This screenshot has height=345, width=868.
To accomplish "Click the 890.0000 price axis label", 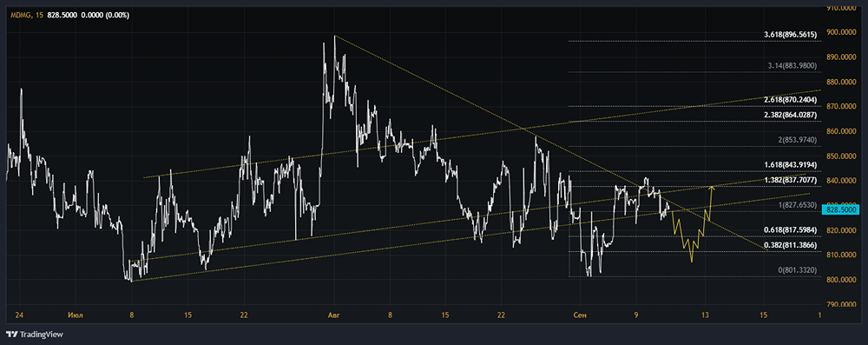I will pyautogui.click(x=841, y=57).
